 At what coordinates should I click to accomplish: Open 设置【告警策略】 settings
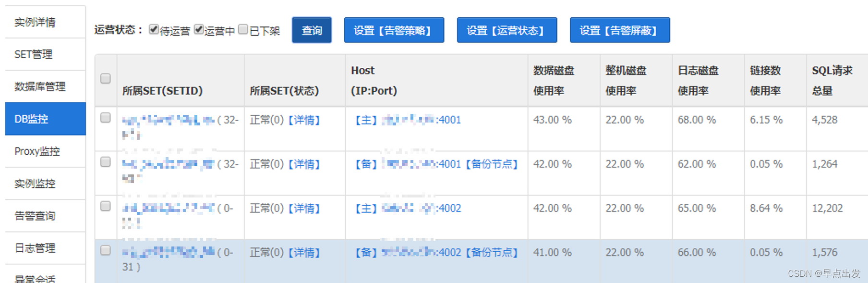[394, 30]
